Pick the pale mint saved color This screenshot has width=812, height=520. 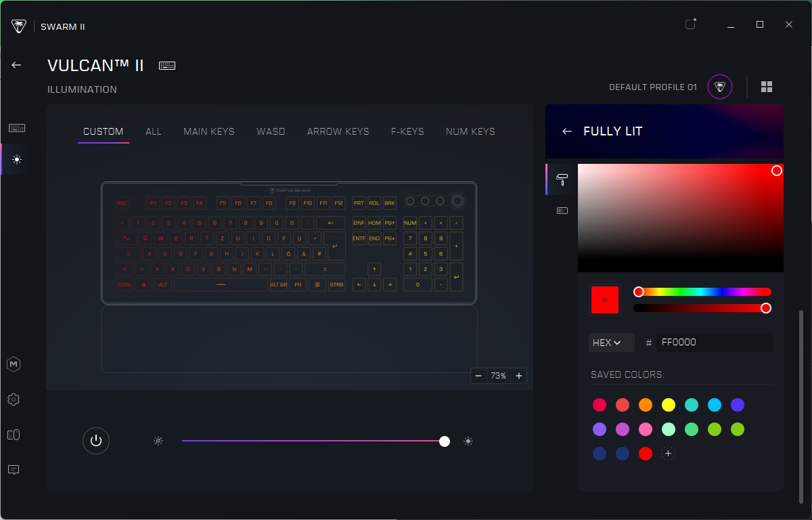coord(669,429)
